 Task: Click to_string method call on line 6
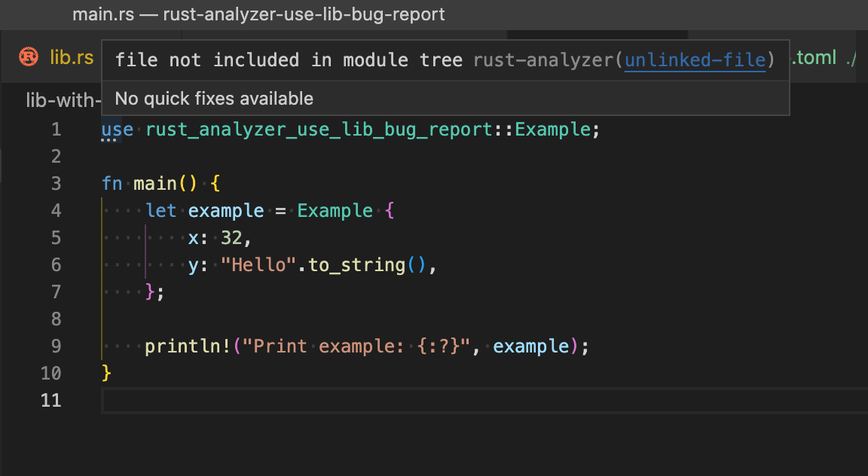[356, 264]
